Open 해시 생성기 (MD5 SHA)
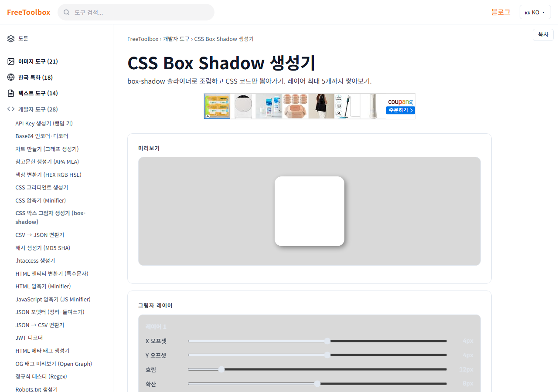Image resolution: width=558 pixels, height=392 pixels. coord(43,248)
